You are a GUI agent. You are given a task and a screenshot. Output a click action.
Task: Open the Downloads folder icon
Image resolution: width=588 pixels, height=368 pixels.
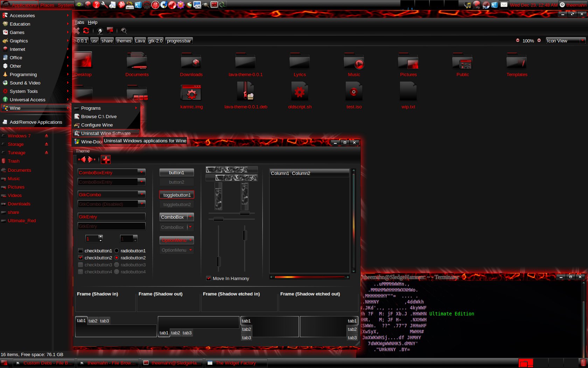191,61
